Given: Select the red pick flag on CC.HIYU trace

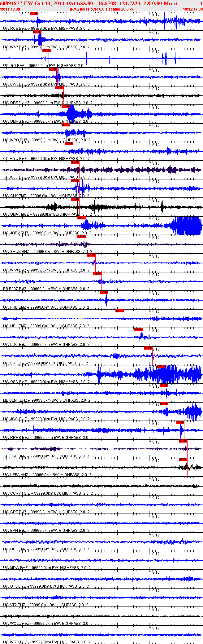Looking at the screenshot, I should tap(69, 143).
